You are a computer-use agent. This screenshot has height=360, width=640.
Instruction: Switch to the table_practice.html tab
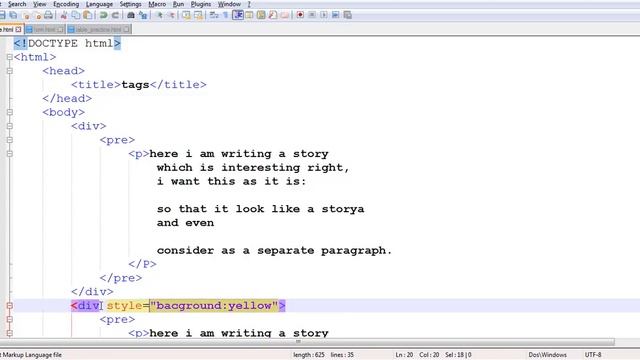coord(99,29)
